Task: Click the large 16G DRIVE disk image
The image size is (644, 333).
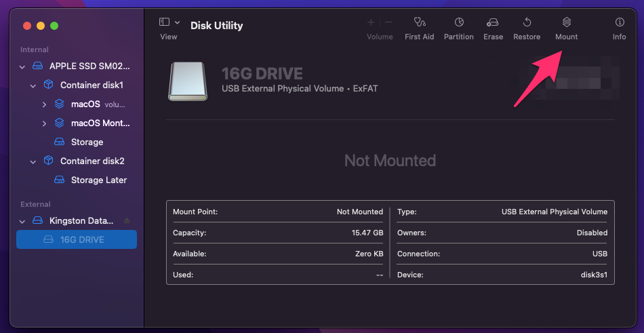Action: pyautogui.click(x=188, y=81)
